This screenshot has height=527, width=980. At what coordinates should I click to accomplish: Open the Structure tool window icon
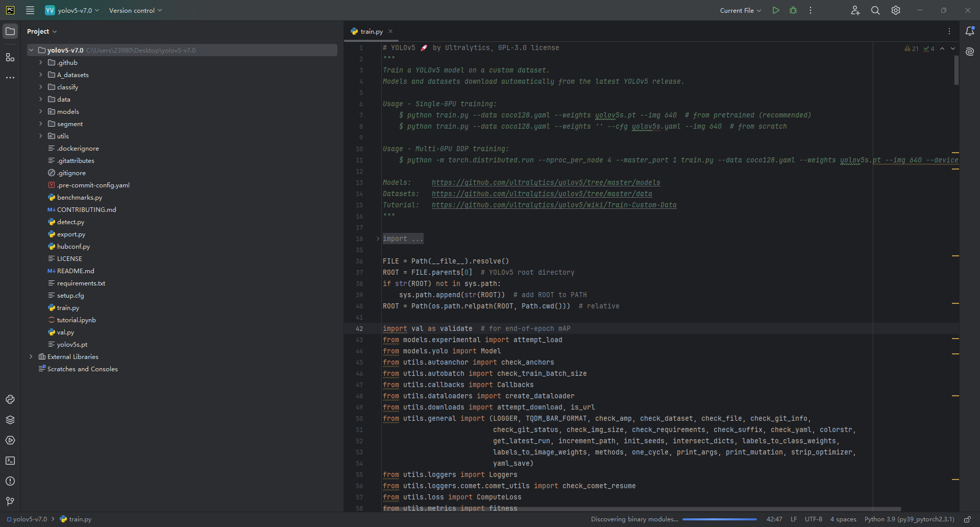click(10, 57)
